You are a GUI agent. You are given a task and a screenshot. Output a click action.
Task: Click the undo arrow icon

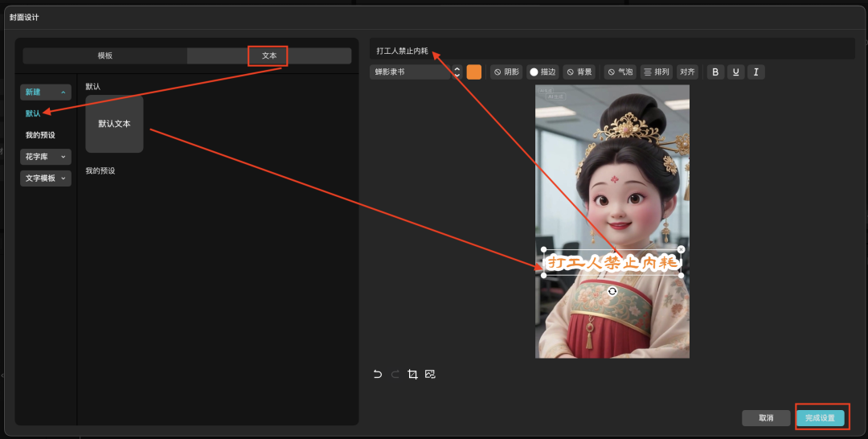point(378,374)
